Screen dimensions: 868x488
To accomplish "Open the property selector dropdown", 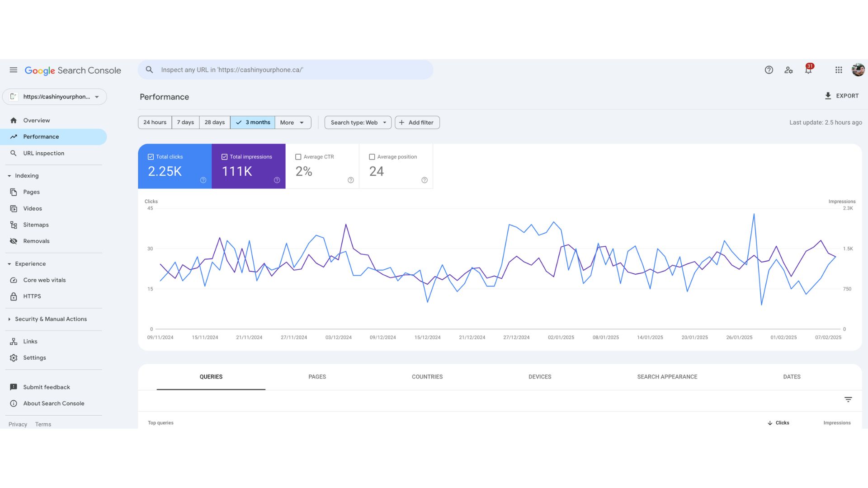I will (x=55, y=97).
